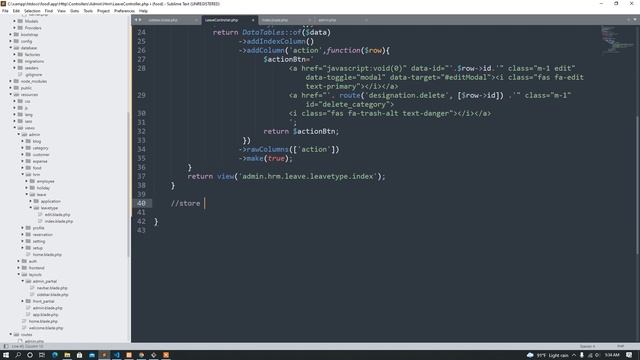Open the File menu
Screen dimensions: 640x360
click(x=5, y=11)
